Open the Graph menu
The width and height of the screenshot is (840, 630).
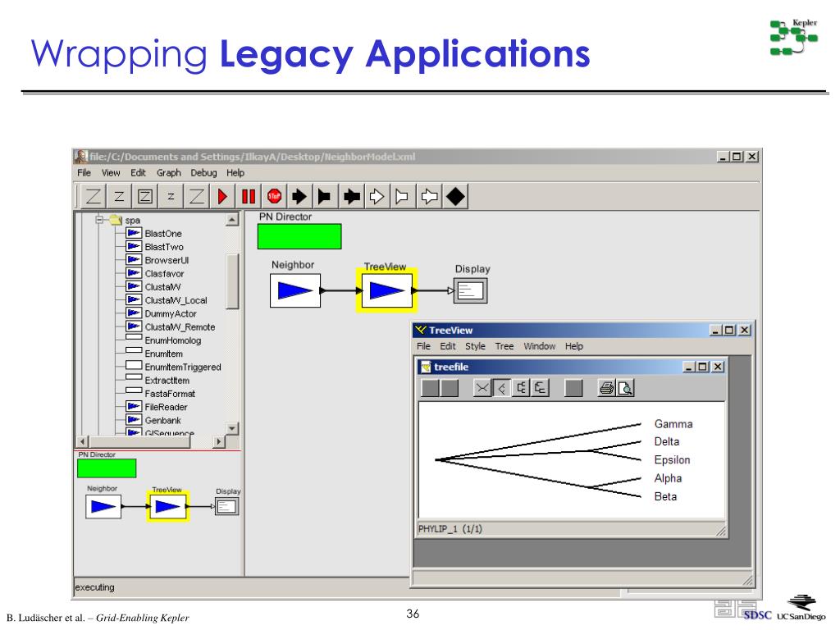(169, 172)
